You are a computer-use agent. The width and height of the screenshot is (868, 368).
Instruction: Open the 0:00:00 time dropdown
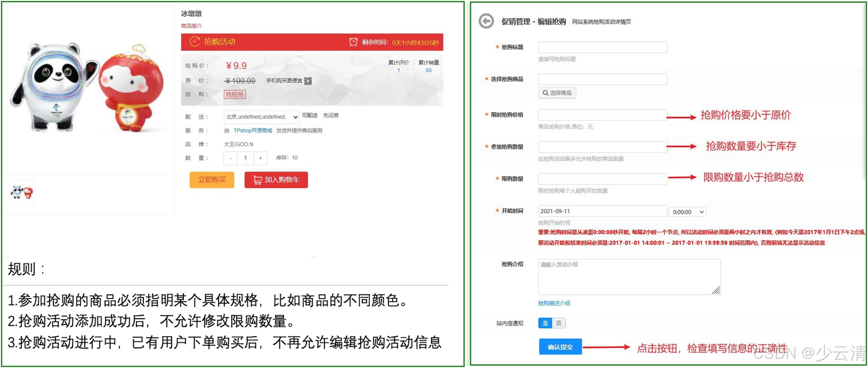point(687,212)
